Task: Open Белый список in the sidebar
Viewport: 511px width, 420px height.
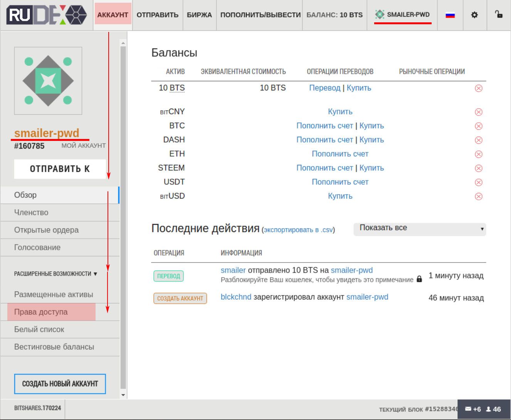Action: tap(60, 330)
